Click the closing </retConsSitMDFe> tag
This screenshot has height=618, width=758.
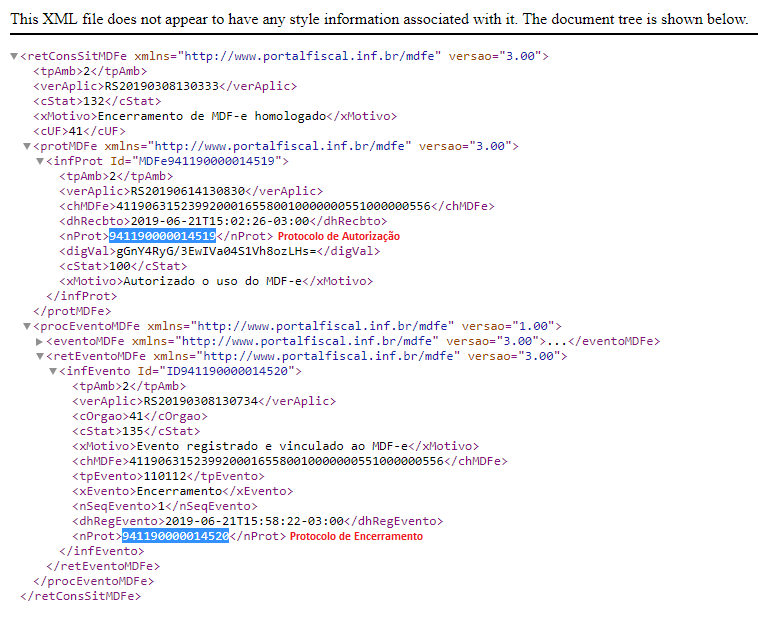click(81, 596)
